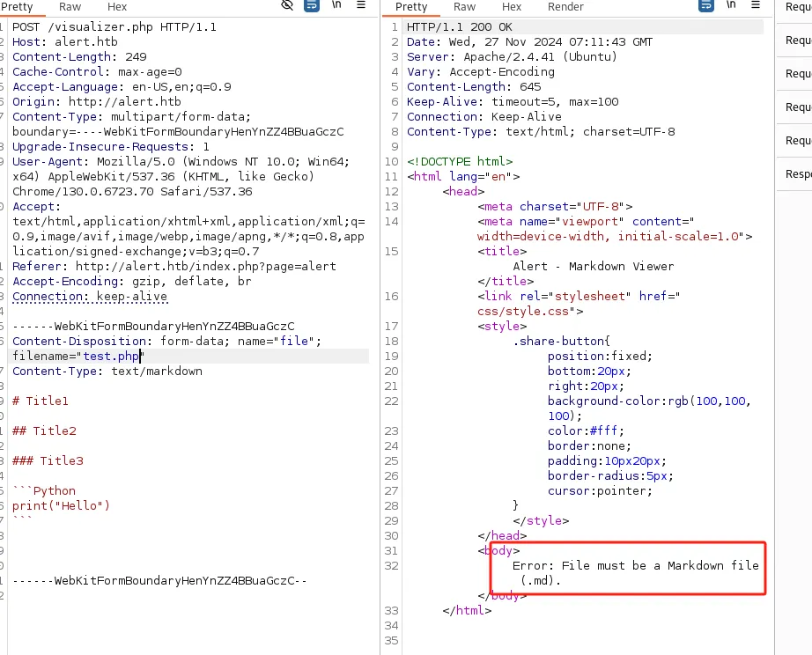The width and height of the screenshot is (812, 655).
Task: Click the Server: Apache/2.4.41 (Ubuntu) header
Action: (513, 57)
